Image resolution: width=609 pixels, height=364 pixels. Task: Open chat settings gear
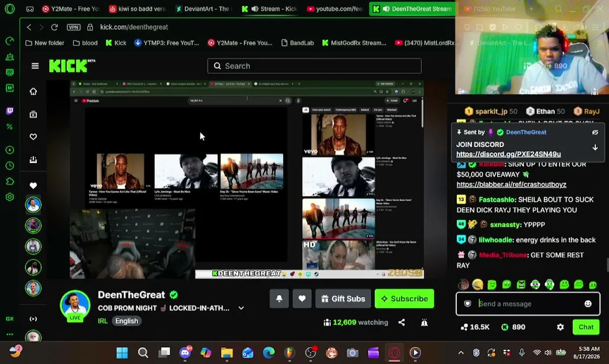click(560, 327)
